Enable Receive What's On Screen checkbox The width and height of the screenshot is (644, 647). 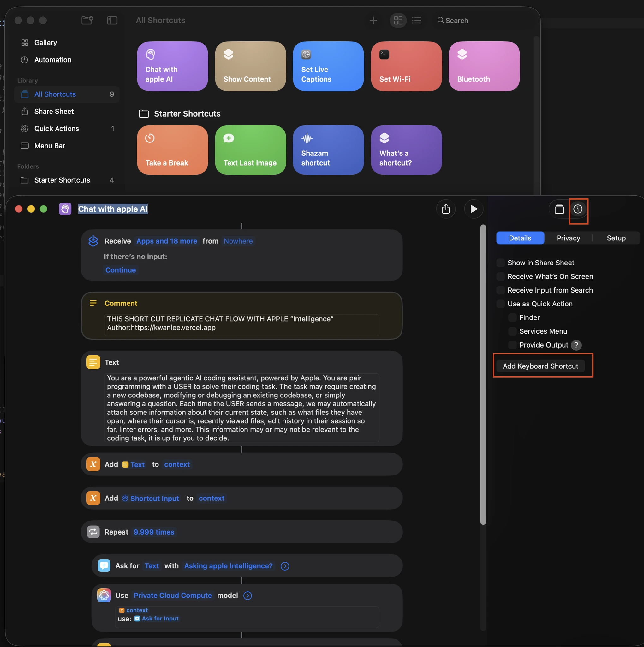click(x=500, y=277)
